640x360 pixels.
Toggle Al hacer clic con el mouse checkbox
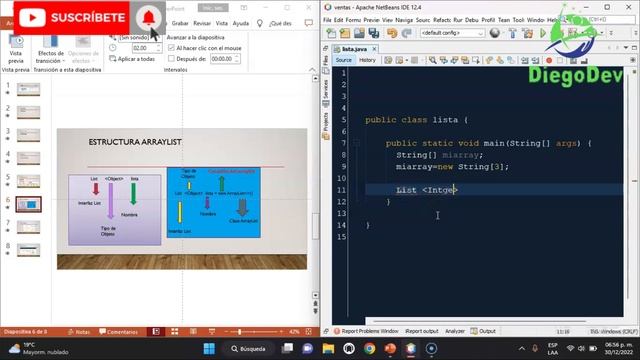tap(171, 48)
